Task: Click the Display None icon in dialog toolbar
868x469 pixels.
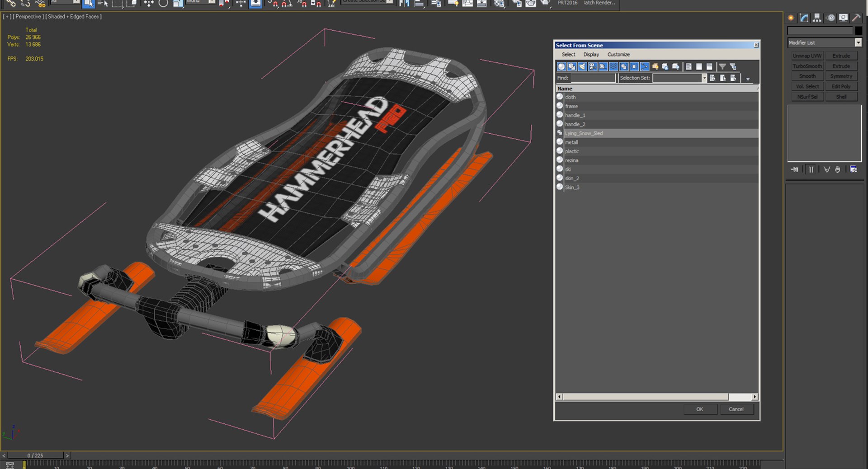Action: 665,66
